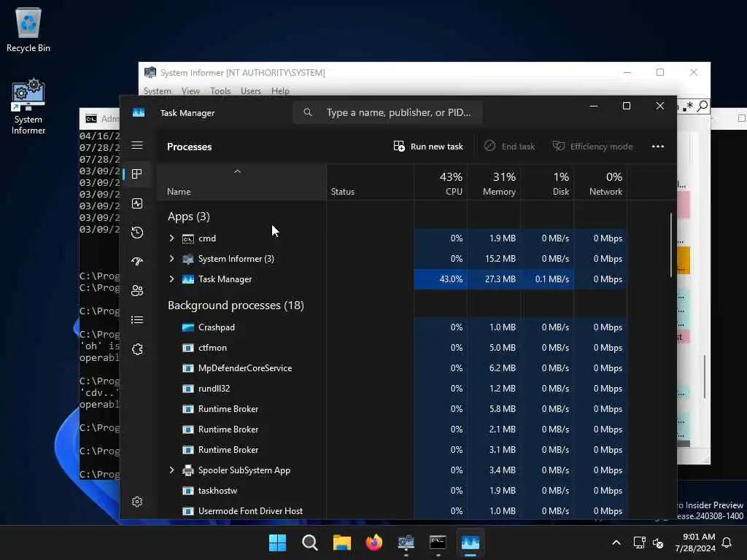Expand the System Informer (3) row
The image size is (747, 560).
[x=172, y=259]
